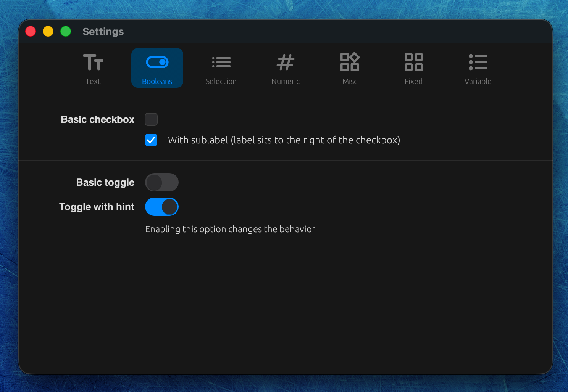Open the Text tab icon
Viewport: 568px width, 392px height.
coord(93,62)
